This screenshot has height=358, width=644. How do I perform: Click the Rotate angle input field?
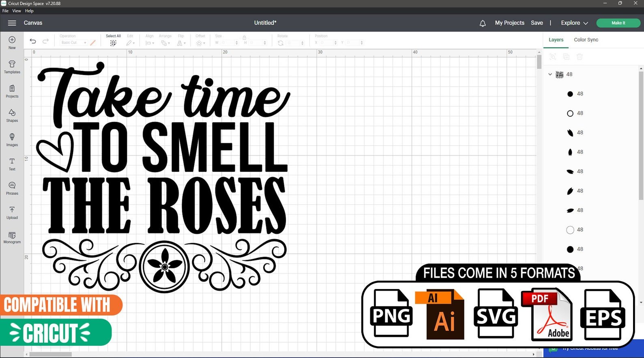point(294,43)
